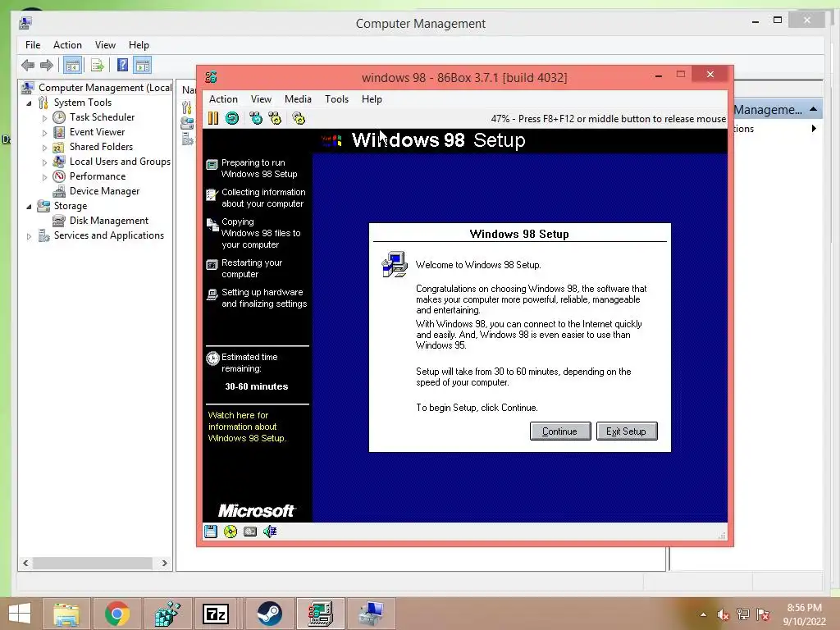
Task: Open View menu in Computer Management
Action: [x=105, y=45]
